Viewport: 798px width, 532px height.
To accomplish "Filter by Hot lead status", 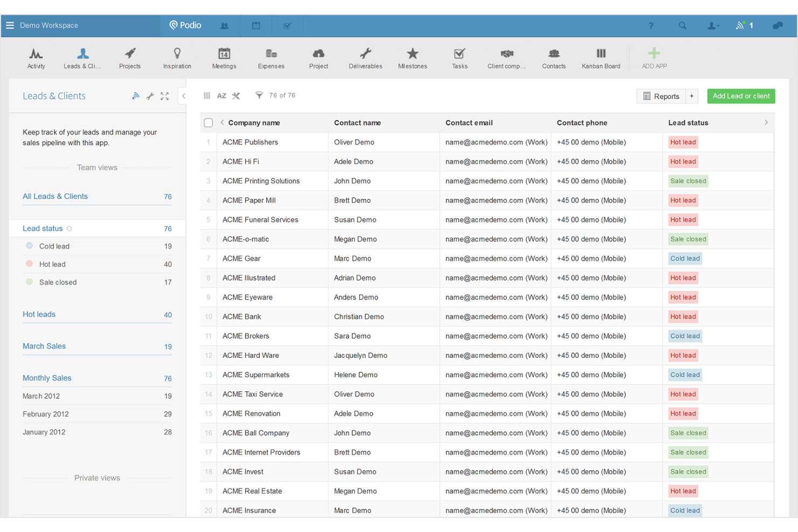I will click(98, 264).
